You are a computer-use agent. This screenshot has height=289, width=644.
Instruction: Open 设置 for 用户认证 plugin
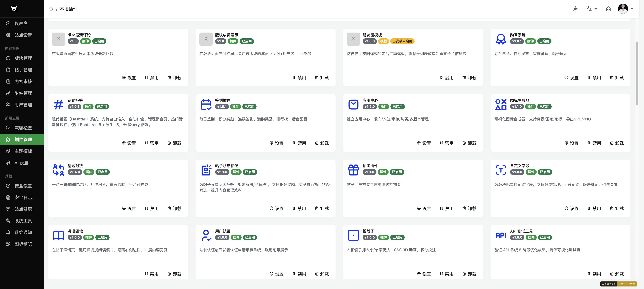point(277,274)
